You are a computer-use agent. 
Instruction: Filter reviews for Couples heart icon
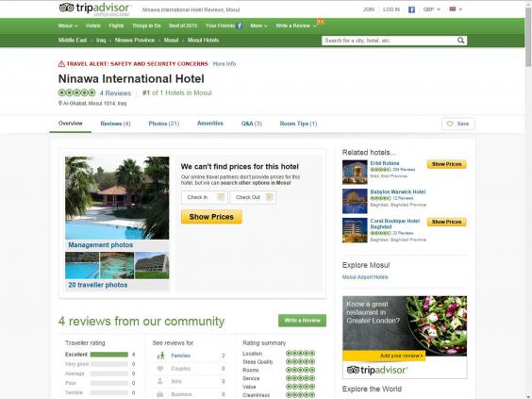point(160,369)
